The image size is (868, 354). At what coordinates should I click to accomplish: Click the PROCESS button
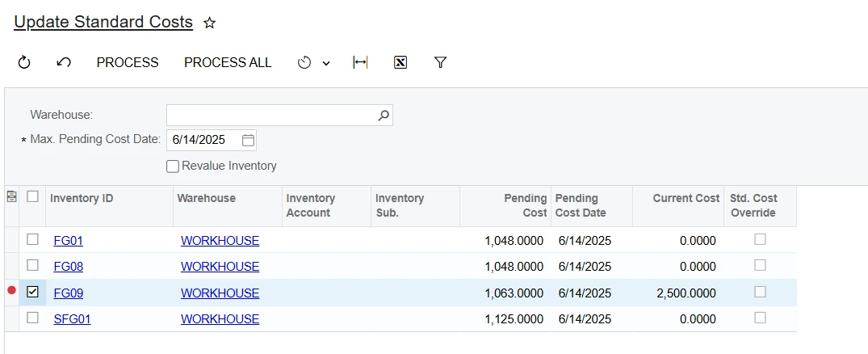(x=128, y=62)
